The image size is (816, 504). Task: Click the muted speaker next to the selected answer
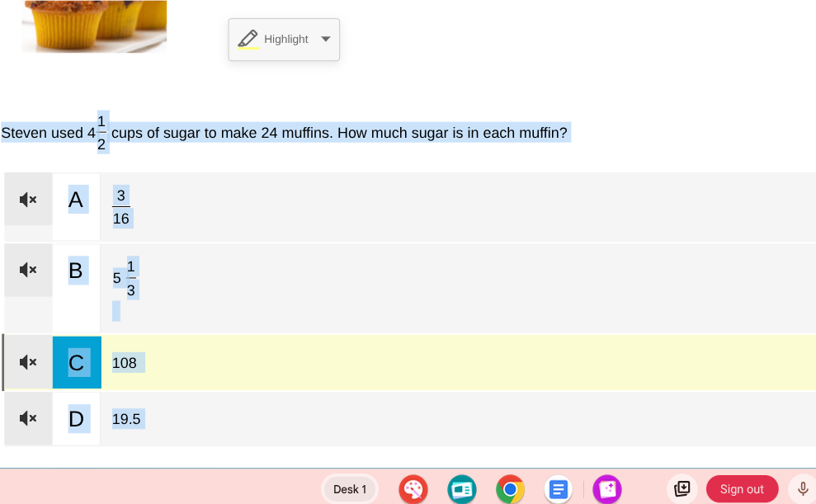click(x=28, y=362)
